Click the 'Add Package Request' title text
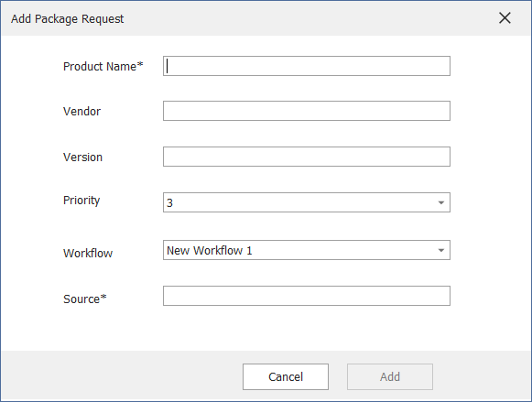This screenshot has height=402, width=532. point(67,19)
